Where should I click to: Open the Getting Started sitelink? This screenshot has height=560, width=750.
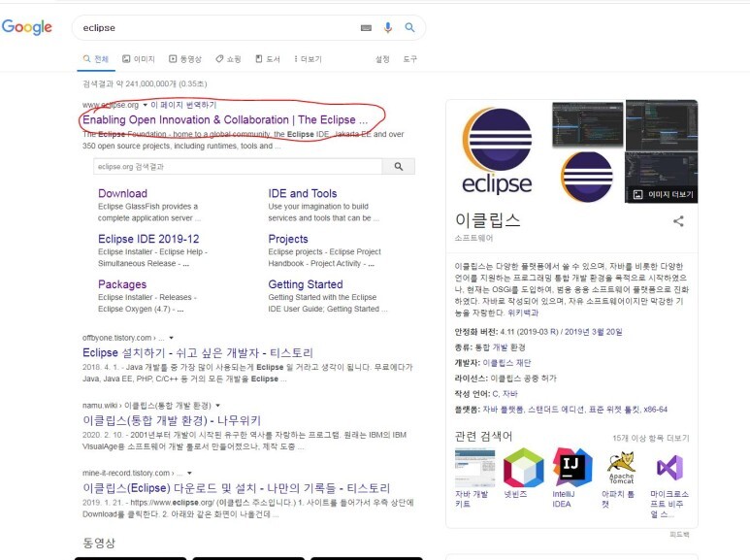point(306,284)
